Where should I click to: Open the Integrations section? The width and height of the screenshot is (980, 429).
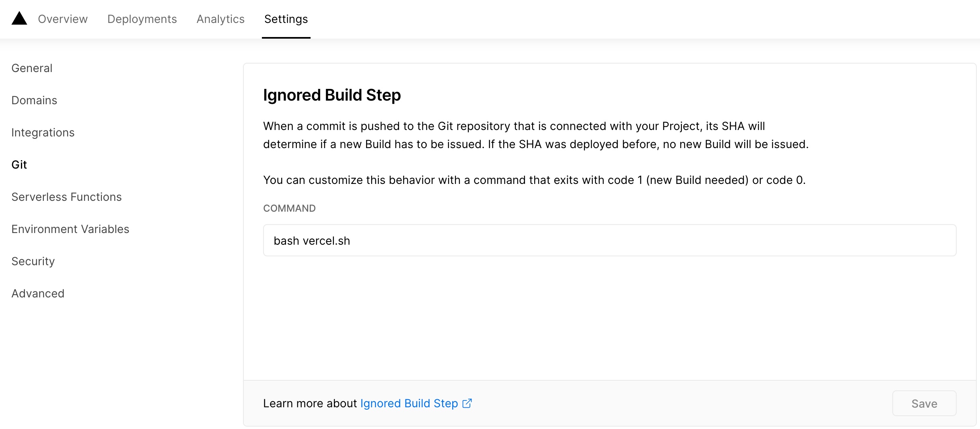coord(43,132)
